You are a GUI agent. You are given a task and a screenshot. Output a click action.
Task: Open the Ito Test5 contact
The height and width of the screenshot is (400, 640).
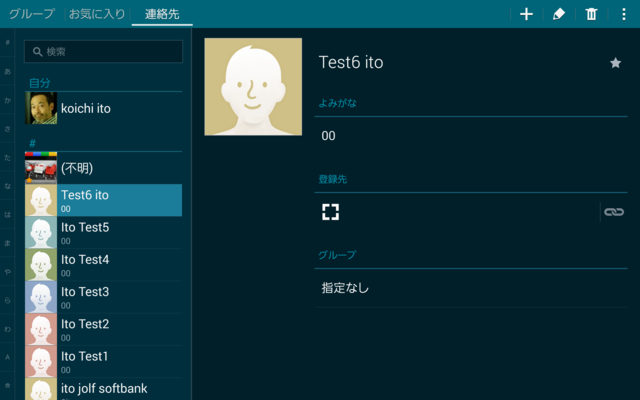click(x=103, y=232)
